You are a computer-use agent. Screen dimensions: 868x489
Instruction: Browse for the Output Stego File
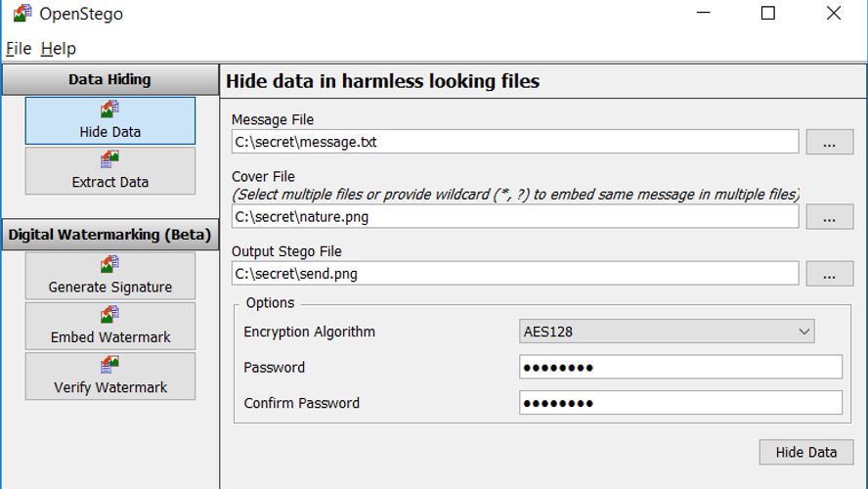[x=829, y=275]
